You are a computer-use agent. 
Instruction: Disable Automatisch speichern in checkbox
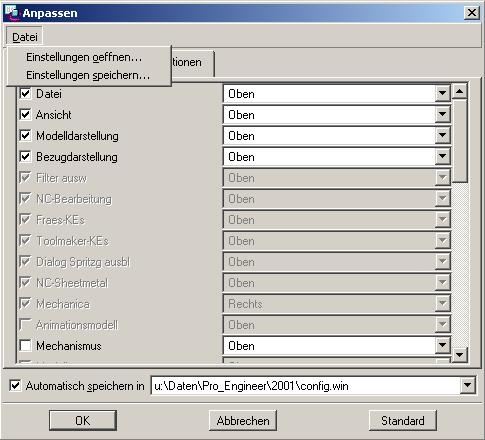[15, 386]
